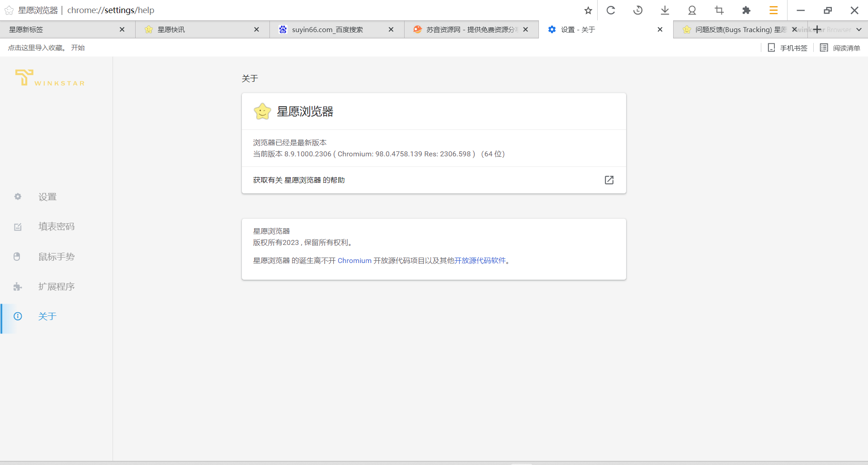Click the 开始 import bookmarks link
This screenshot has width=868, height=465.
[77, 47]
